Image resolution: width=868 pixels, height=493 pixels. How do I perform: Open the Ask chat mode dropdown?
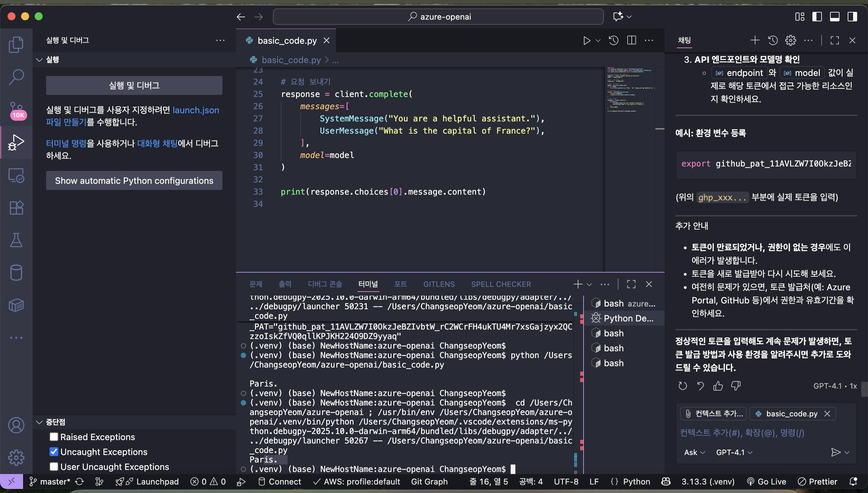click(694, 452)
